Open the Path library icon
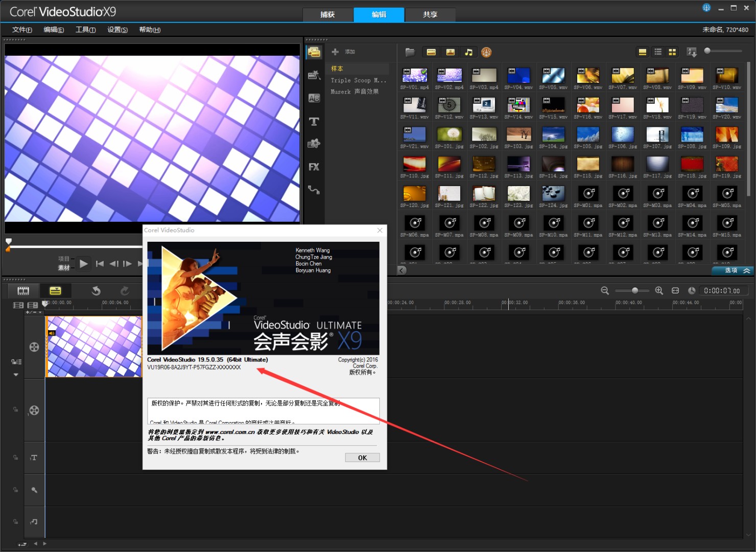This screenshot has height=552, width=756. pos(314,190)
